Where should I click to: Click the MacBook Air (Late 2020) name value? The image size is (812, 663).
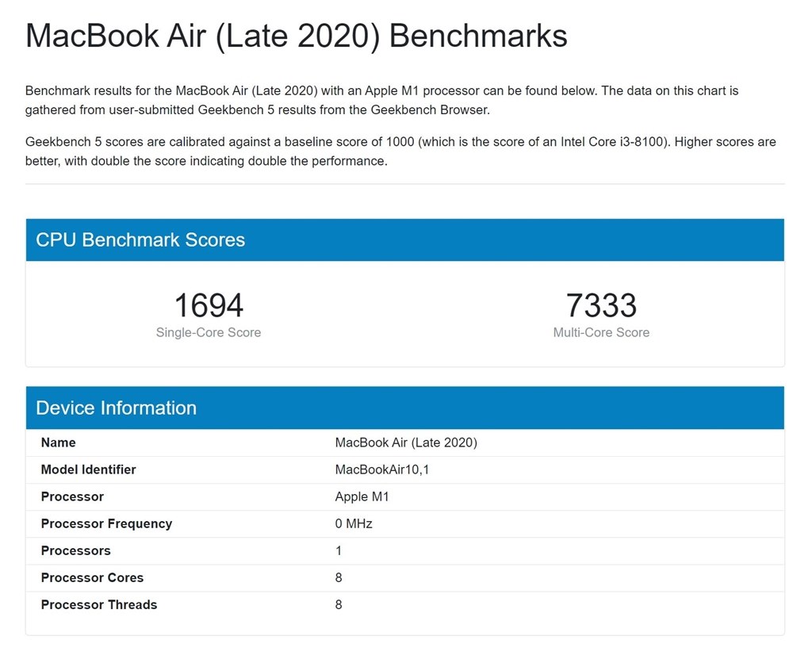[406, 443]
